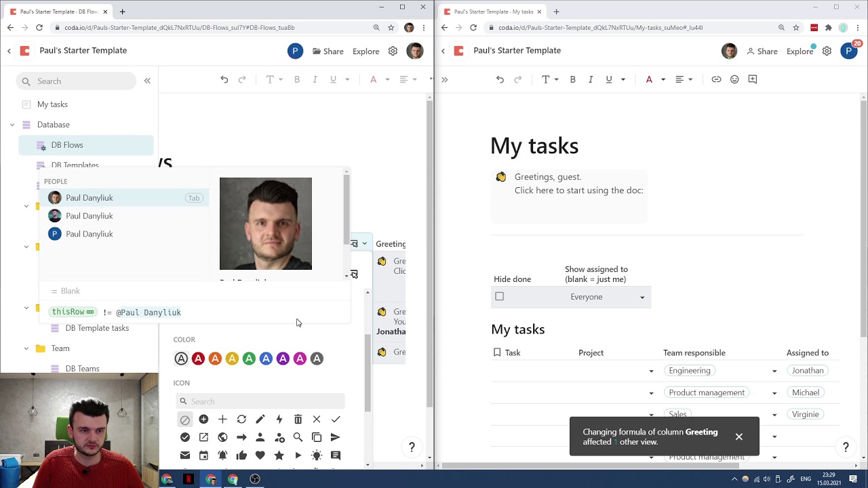The width and height of the screenshot is (868, 488).
Task: Pick the star icon in the icon grid
Action: tap(279, 455)
